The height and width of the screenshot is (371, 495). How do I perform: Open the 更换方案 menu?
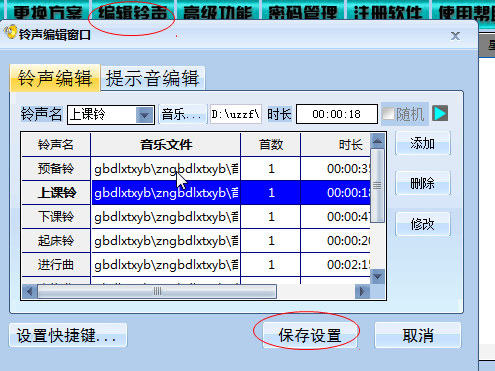[47, 12]
